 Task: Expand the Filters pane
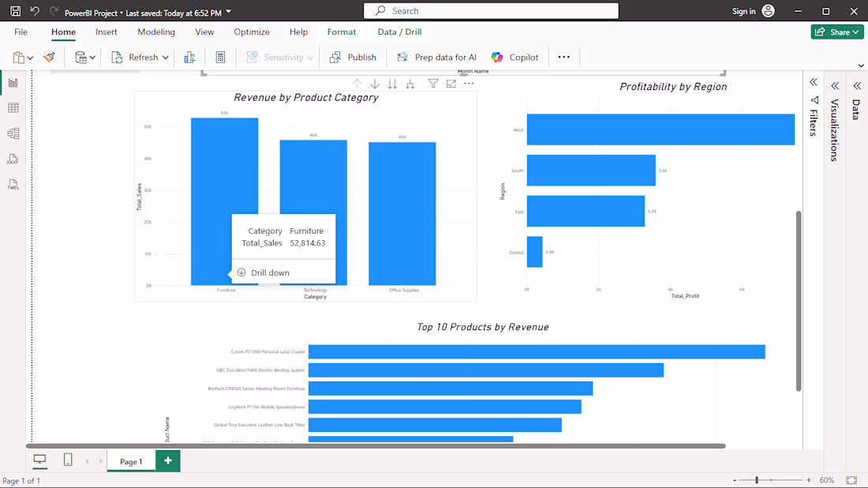814,83
